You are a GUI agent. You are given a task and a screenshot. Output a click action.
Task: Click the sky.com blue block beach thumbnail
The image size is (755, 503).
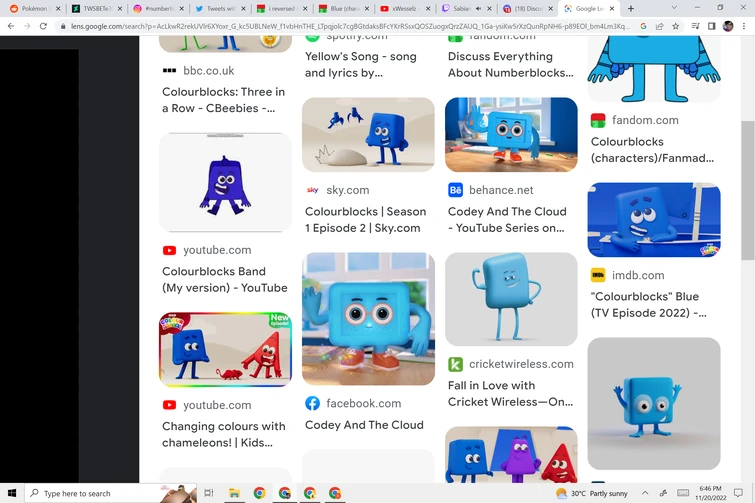[x=368, y=135]
